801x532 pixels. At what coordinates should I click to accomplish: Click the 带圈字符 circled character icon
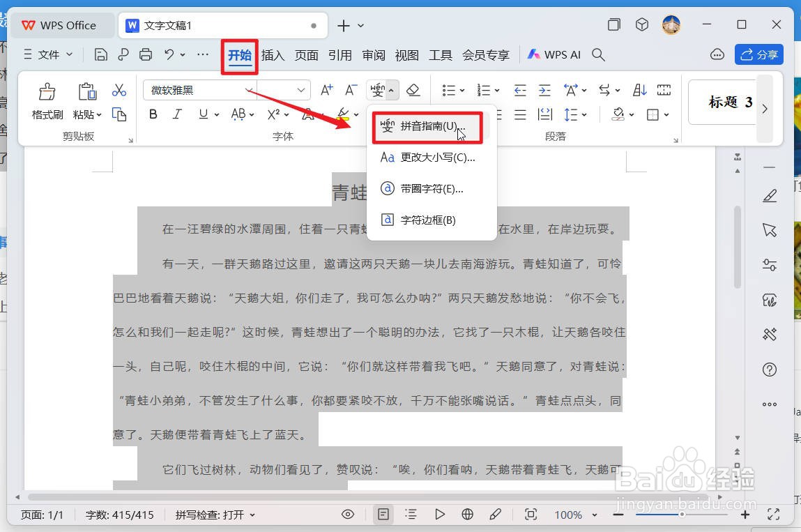(x=387, y=188)
